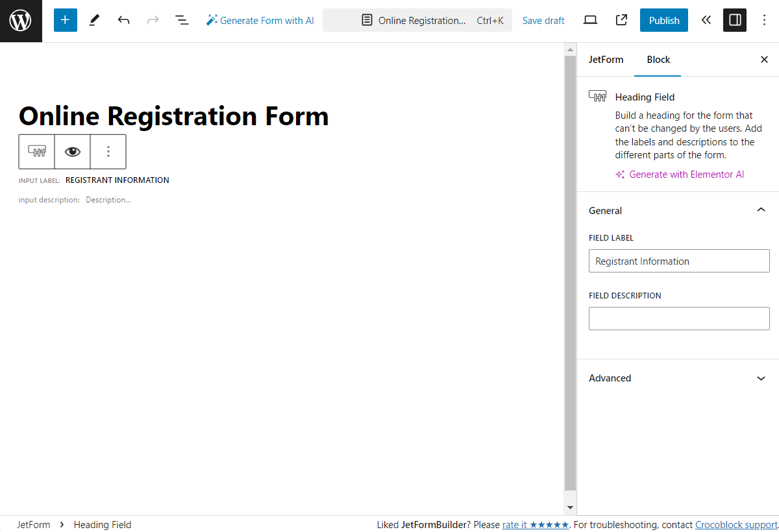Publish the Online Registration Form
Viewport: 779px width, 532px height.
663,20
